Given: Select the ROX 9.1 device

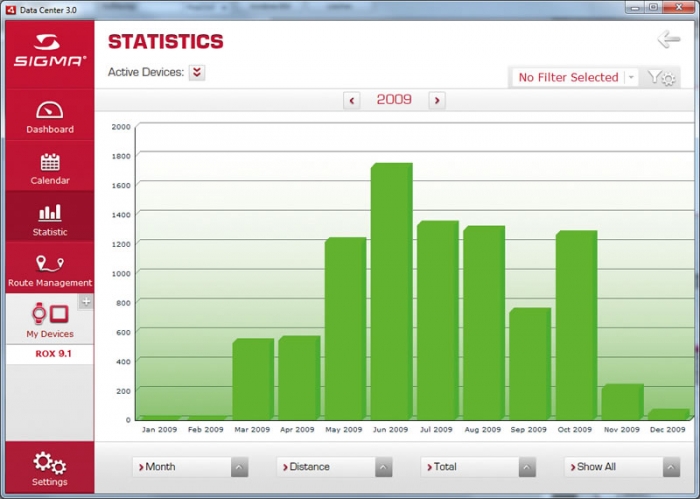Looking at the screenshot, I should [53, 354].
